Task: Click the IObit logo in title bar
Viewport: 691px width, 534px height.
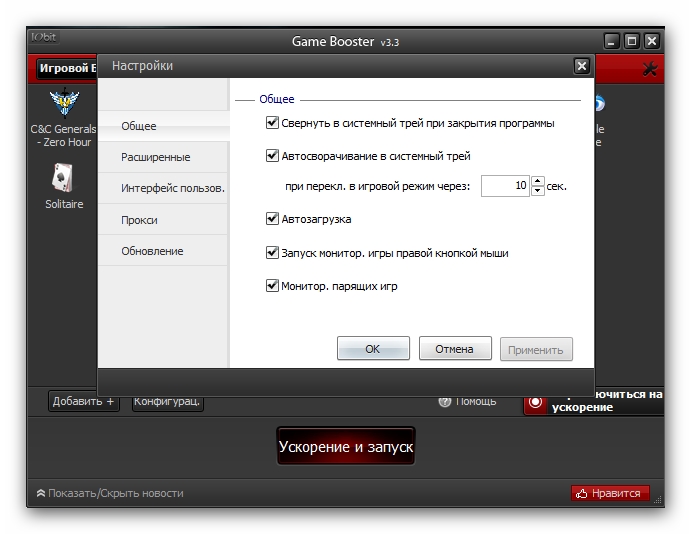Action: [x=44, y=37]
